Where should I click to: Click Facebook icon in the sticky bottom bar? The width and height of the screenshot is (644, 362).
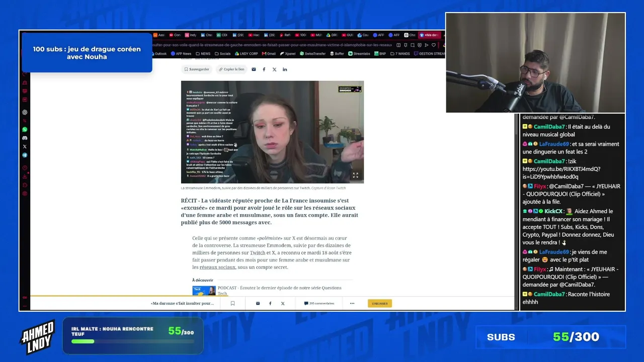point(270,303)
